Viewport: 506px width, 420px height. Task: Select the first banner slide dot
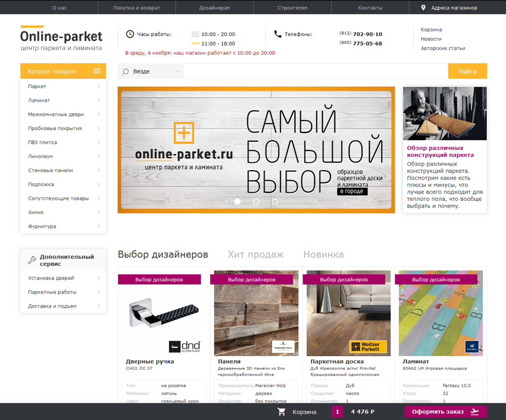coord(237,201)
